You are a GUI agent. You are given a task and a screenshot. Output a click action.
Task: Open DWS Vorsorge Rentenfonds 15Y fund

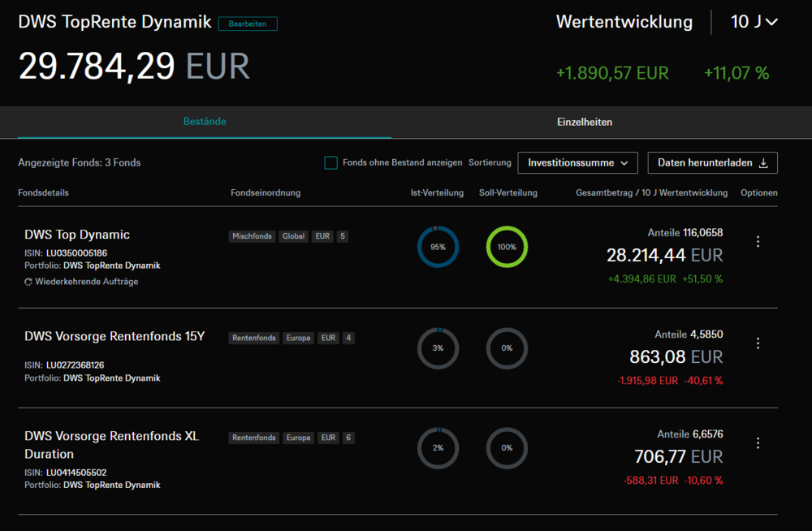tap(114, 336)
